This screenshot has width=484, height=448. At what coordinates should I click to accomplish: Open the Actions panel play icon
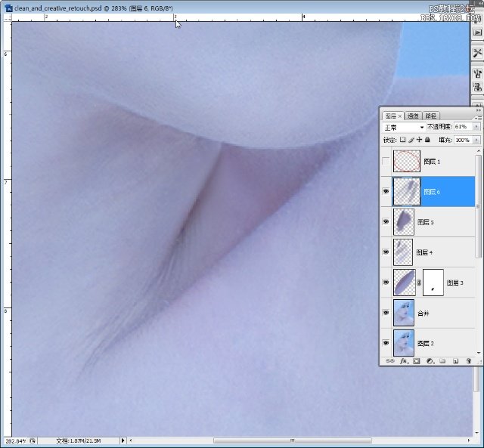pyautogui.click(x=477, y=32)
